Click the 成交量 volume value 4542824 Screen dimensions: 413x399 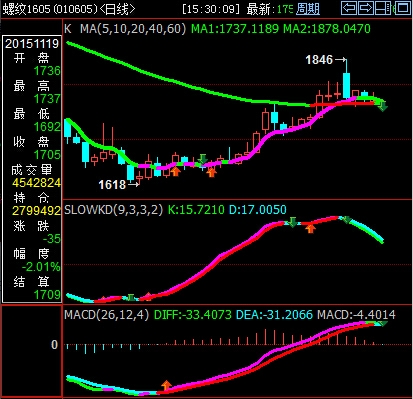[x=37, y=183]
